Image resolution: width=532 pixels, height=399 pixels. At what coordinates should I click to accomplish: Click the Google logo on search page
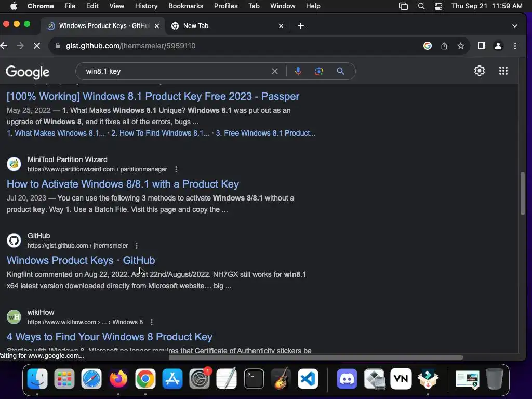coord(28,72)
